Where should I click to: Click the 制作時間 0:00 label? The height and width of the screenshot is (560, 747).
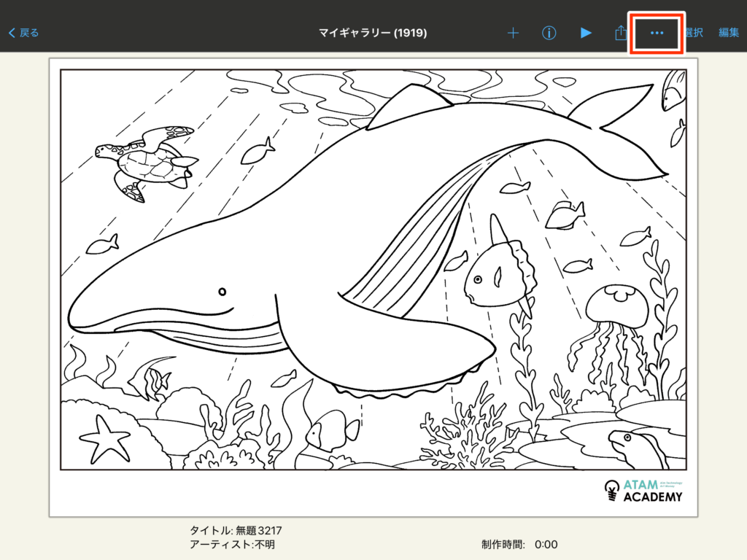click(x=519, y=544)
